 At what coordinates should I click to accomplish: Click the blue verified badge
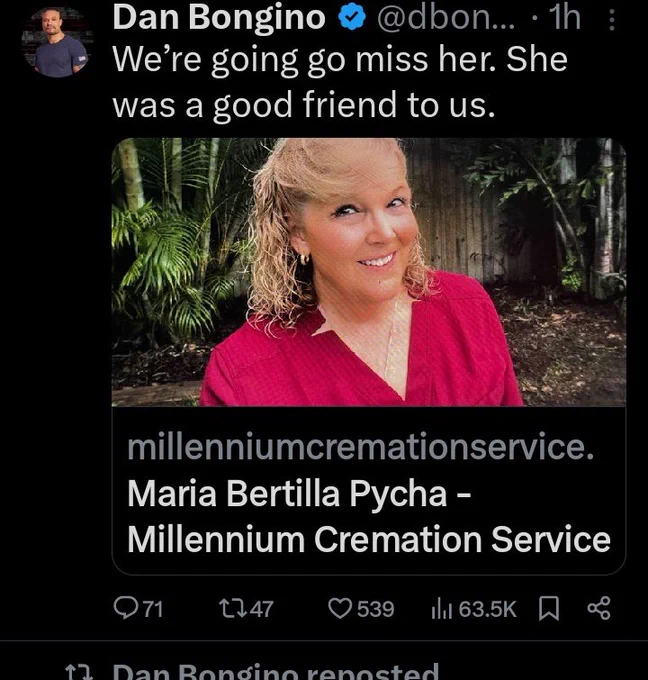[x=352, y=17]
